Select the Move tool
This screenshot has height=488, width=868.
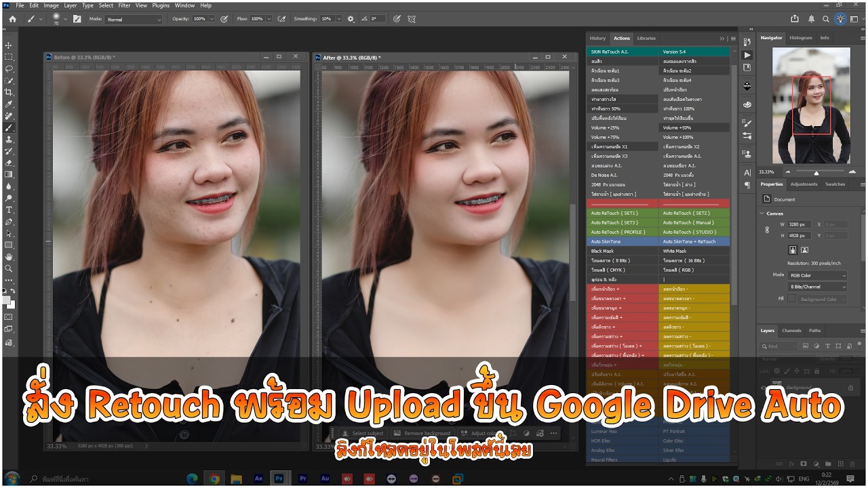(x=9, y=45)
